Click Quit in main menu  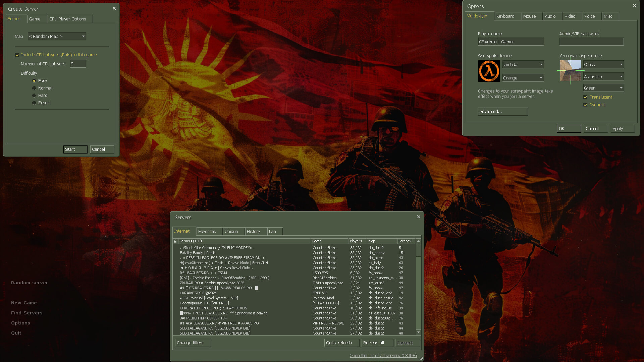[16, 333]
